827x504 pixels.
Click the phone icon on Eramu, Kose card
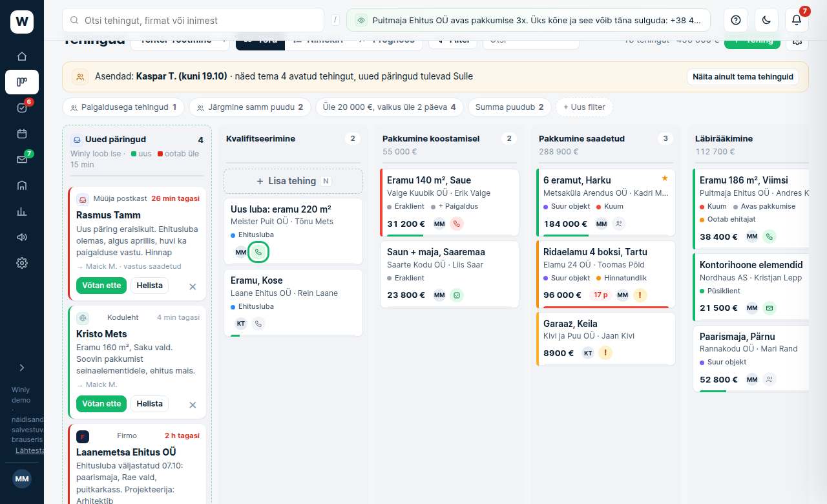click(x=258, y=324)
